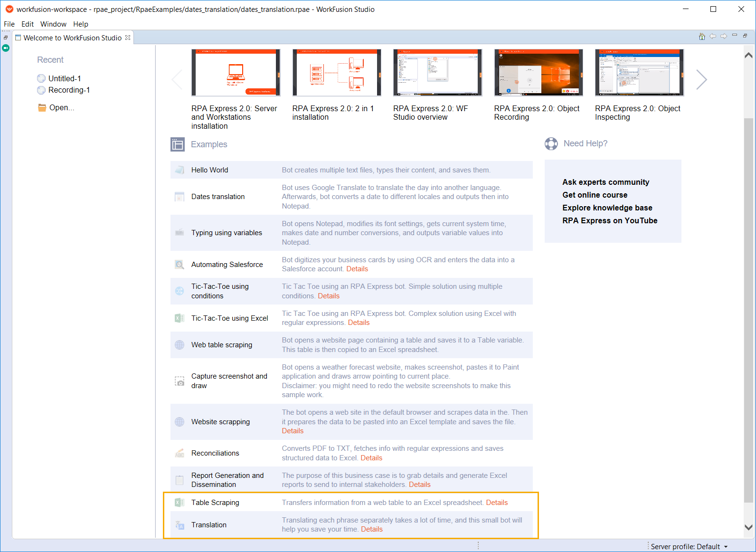Click the Automating Salesforce example icon
The height and width of the screenshot is (552, 756).
(x=180, y=265)
